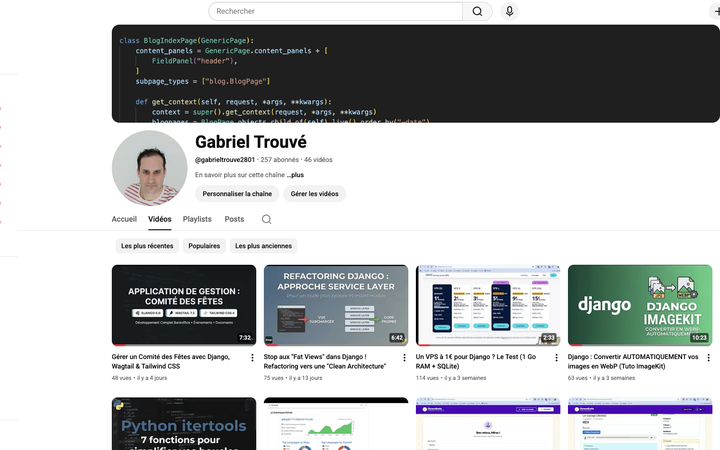Open title Gérer un Comité des Fêtes avec Django
Image resolution: width=720 pixels, height=450 pixels.
tap(170, 361)
